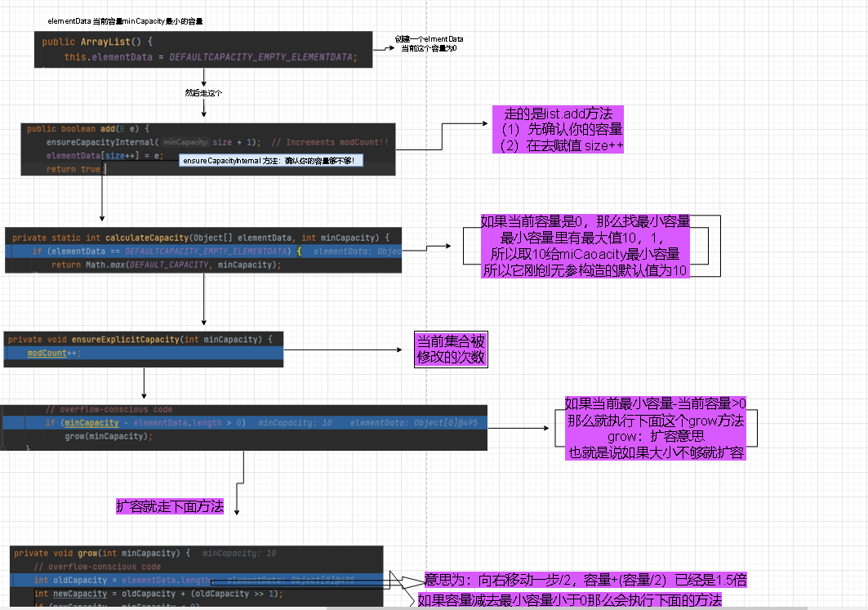Select the arrow connecting add code to list.add note

coord(442,136)
